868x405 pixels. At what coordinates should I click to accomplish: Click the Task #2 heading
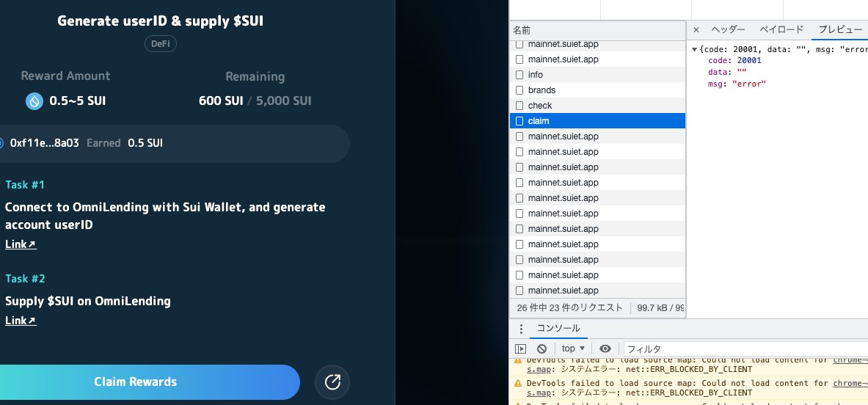tap(25, 278)
